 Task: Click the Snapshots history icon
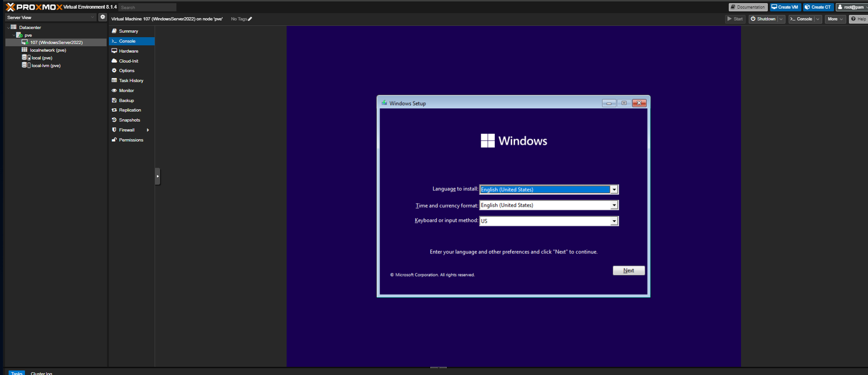coord(114,120)
